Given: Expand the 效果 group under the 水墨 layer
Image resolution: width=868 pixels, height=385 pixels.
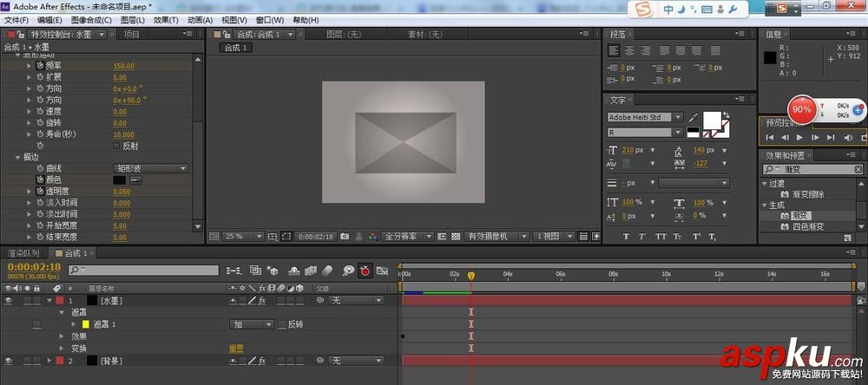Looking at the screenshot, I should (62, 336).
